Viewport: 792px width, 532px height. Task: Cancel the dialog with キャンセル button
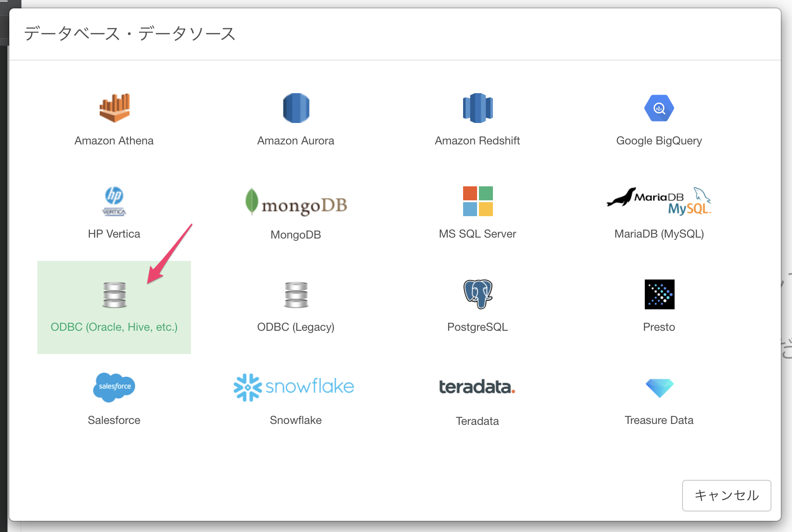(727, 496)
